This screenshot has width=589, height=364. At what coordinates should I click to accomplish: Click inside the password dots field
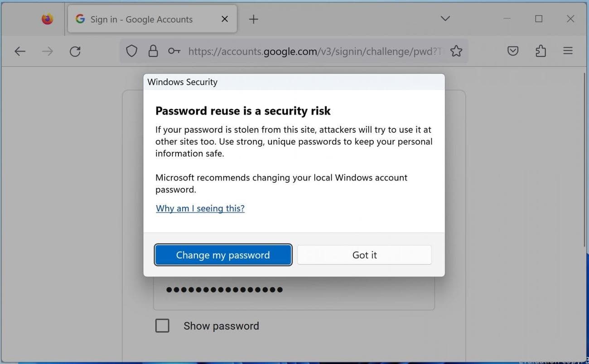[x=294, y=289]
